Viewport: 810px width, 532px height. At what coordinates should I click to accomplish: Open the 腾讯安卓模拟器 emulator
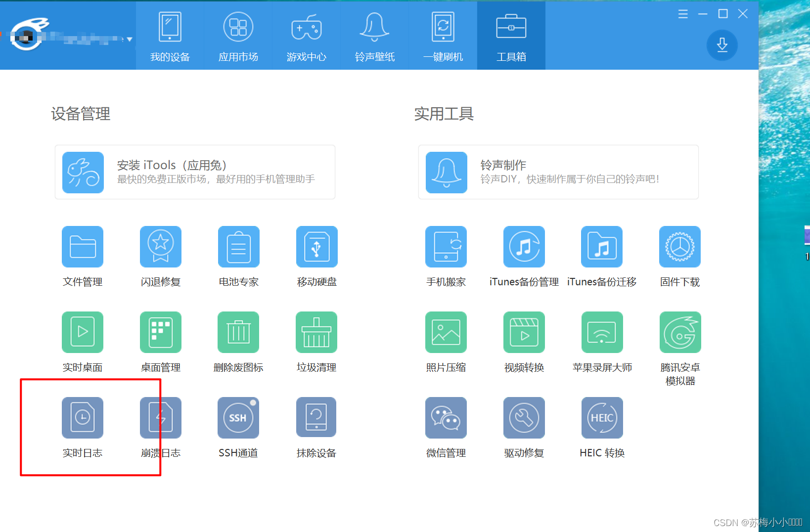tap(680, 332)
